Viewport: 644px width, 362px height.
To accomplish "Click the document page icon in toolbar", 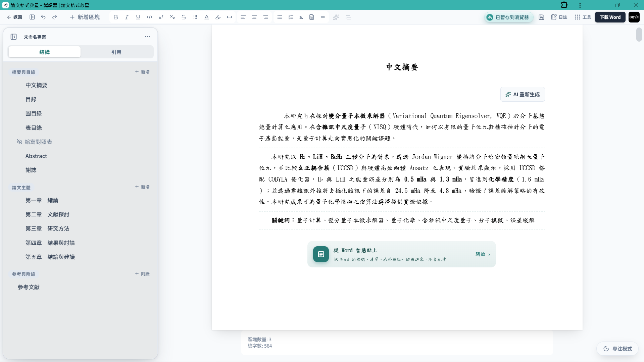I will pos(312,17).
